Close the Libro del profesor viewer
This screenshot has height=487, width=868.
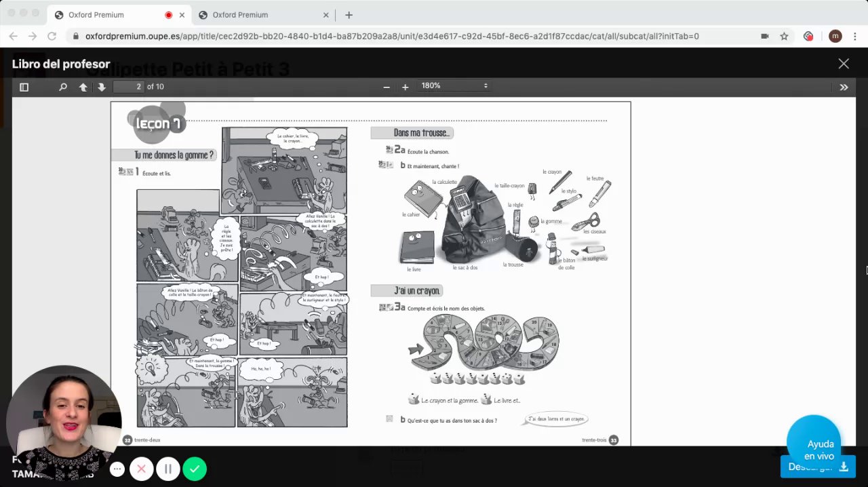coord(844,64)
